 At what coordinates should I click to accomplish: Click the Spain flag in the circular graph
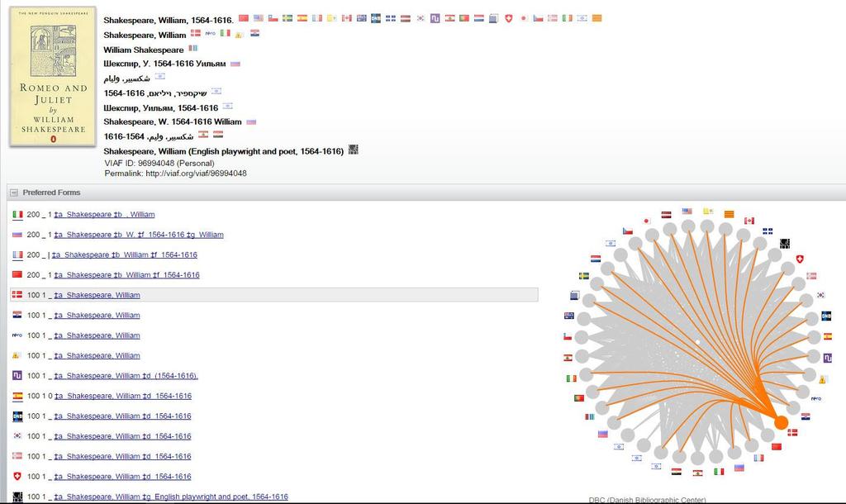tap(827, 336)
